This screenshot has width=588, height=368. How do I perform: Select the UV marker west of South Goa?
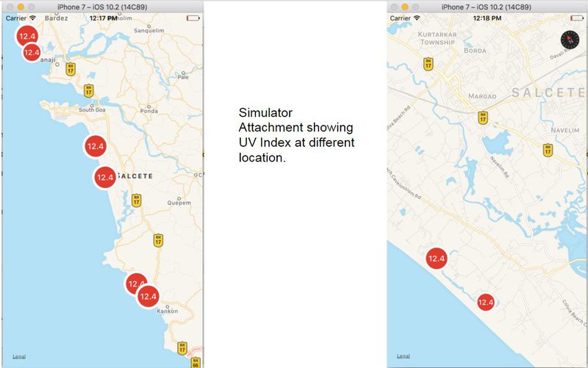pyautogui.click(x=96, y=146)
